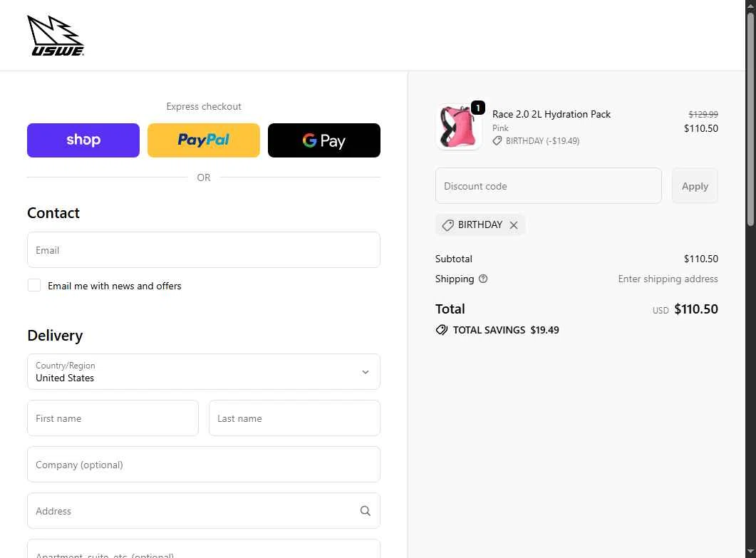Image resolution: width=756 pixels, height=558 pixels.
Task: Click the quantity badge on product image
Action: (478, 108)
